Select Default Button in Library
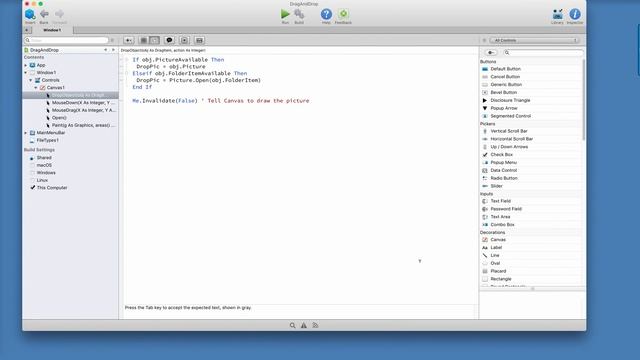The width and height of the screenshot is (640, 360). coord(531,69)
